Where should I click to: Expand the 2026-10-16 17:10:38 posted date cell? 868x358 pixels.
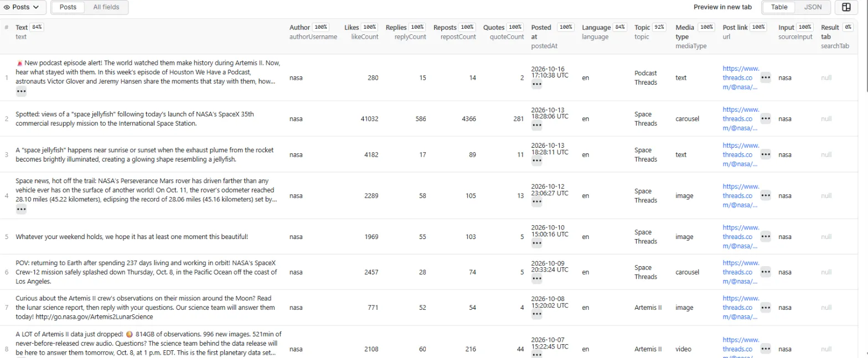(536, 84)
